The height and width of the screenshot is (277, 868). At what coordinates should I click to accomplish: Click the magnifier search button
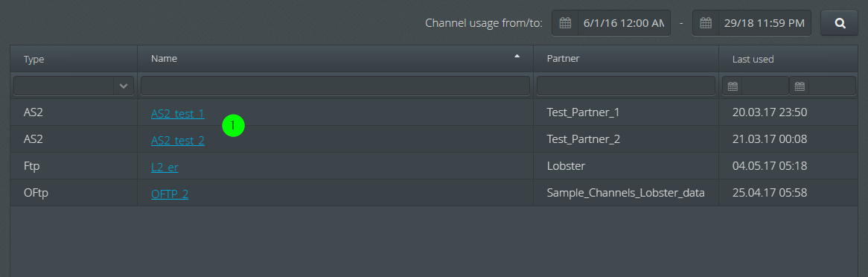pyautogui.click(x=839, y=23)
